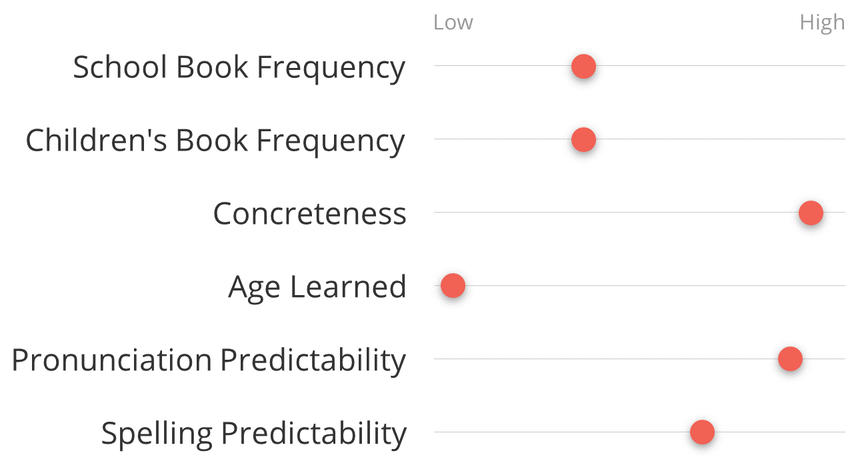Click the low end of the Concreteness line
The width and height of the screenshot is (868, 473).
pyautogui.click(x=437, y=213)
